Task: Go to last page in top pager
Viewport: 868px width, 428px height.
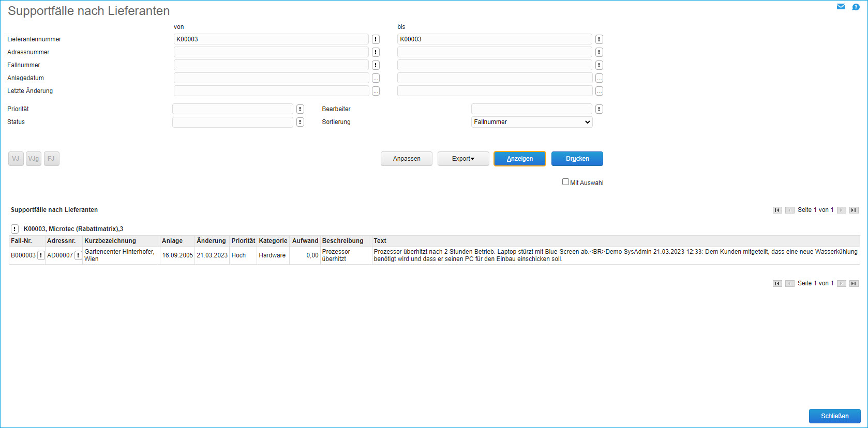Action: click(854, 210)
